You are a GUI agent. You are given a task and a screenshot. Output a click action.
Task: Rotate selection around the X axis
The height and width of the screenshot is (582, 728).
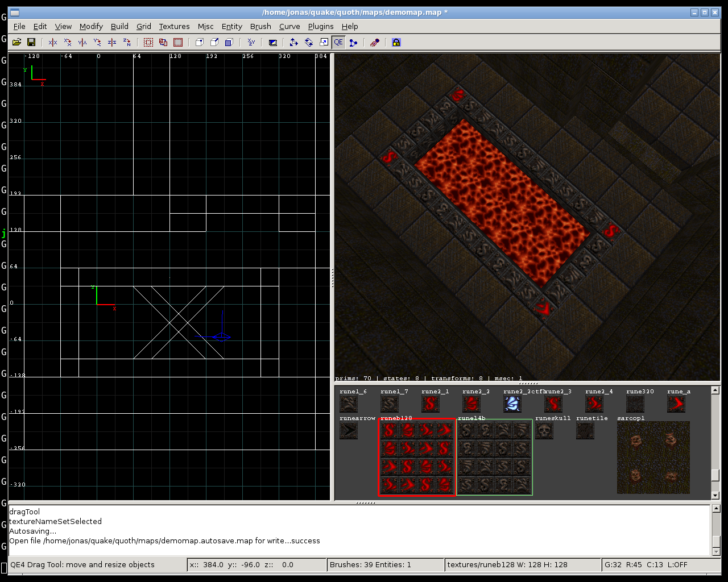(x=68, y=42)
